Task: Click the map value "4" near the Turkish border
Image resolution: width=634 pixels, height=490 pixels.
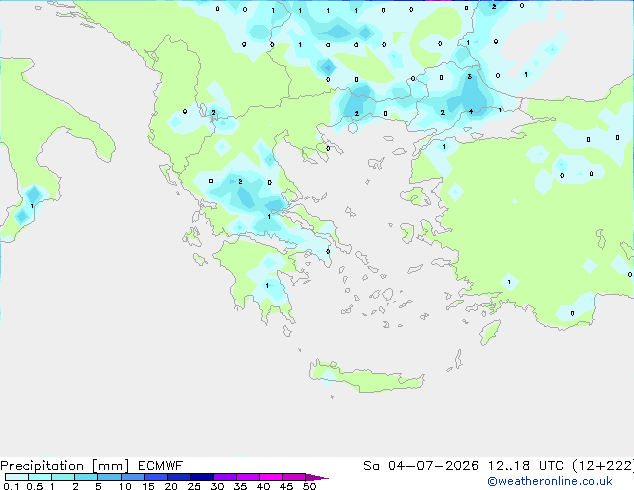Action: click(471, 112)
